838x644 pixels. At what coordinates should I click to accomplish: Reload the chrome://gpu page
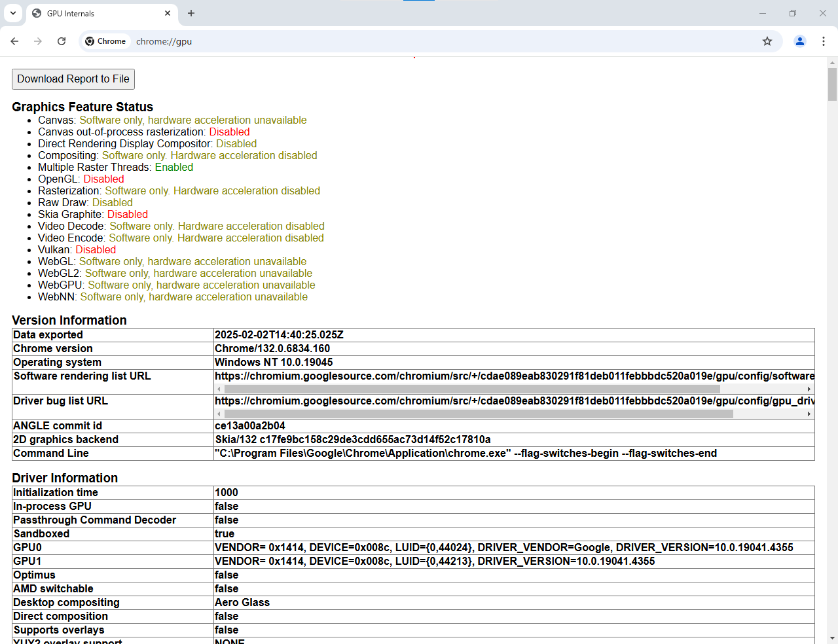coord(62,41)
